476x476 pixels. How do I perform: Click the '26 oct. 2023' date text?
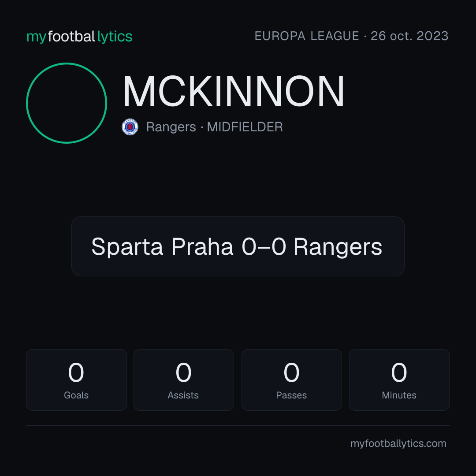pos(409,36)
